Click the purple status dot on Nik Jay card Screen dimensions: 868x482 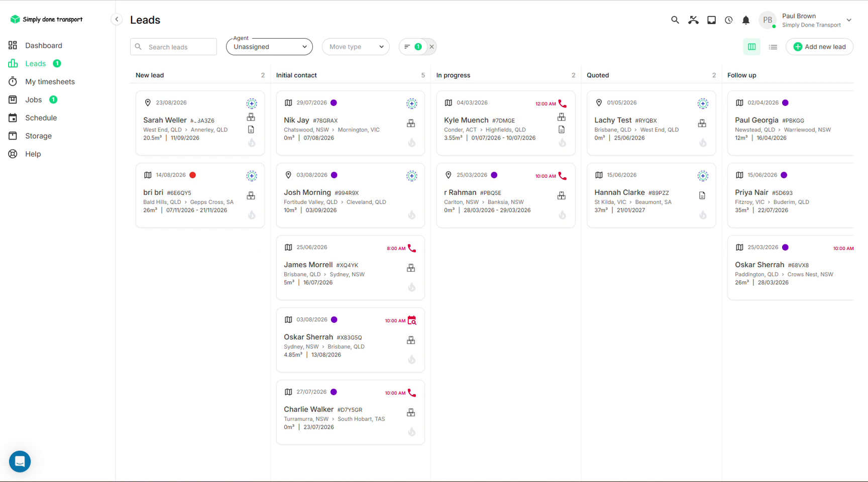(334, 103)
